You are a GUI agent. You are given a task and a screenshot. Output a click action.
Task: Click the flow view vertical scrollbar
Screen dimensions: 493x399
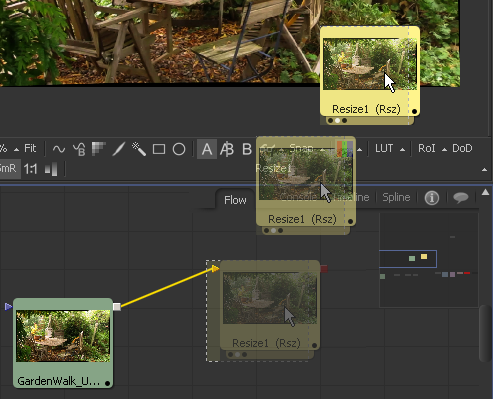[485, 333]
